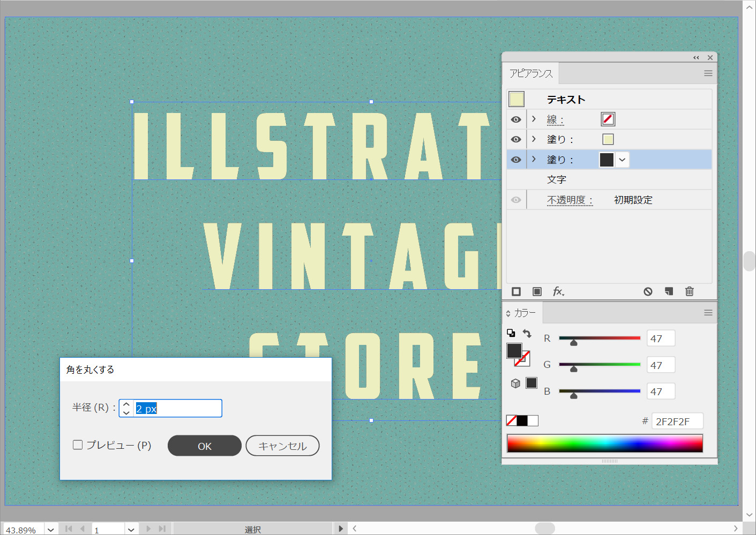The height and width of the screenshot is (535, 756).
Task: Swap fill and stroke colors
Action: pos(527,334)
